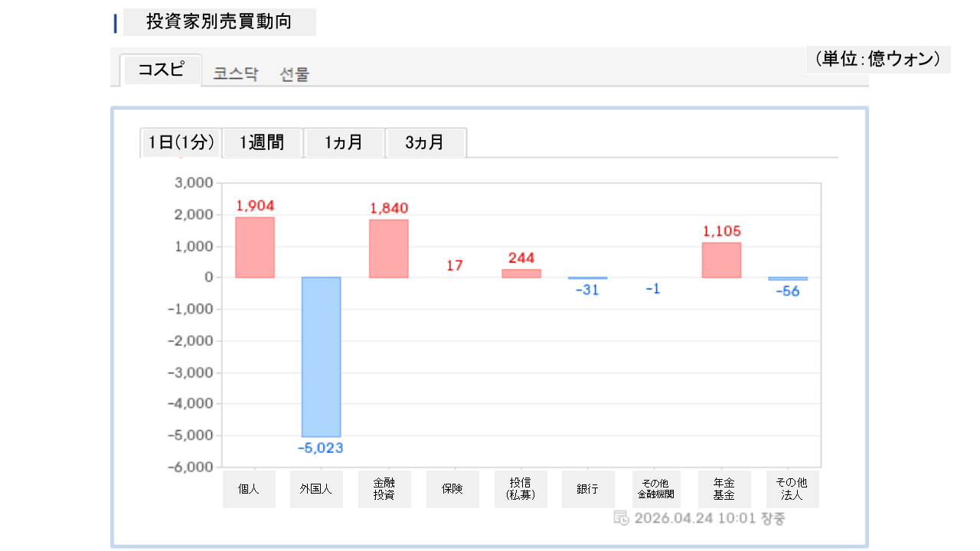Image resolution: width=980 pixels, height=551 pixels.
Task: Click the 銀行 category label
Action: pyautogui.click(x=588, y=489)
